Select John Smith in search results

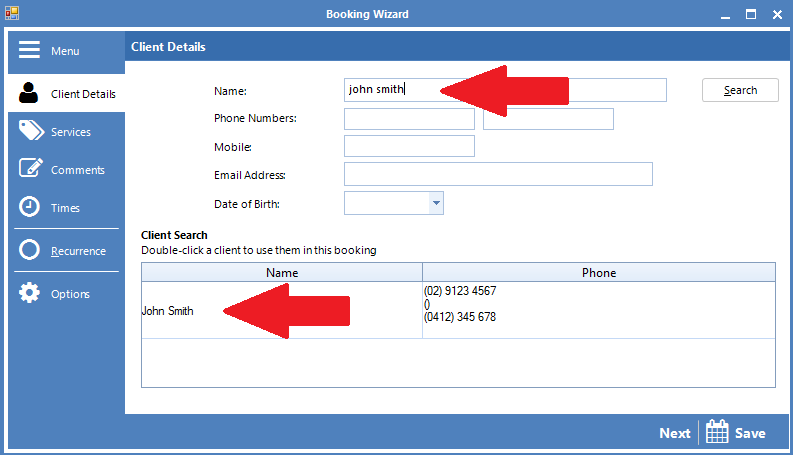[168, 311]
